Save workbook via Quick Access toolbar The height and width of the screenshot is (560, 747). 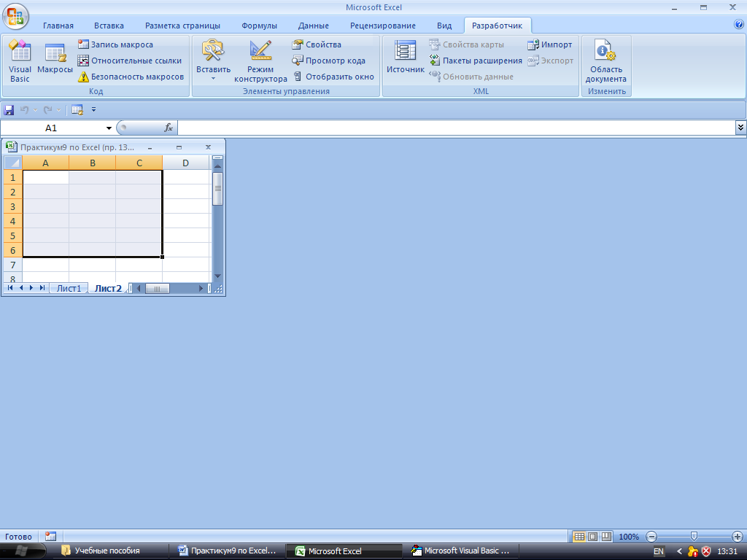point(9,110)
